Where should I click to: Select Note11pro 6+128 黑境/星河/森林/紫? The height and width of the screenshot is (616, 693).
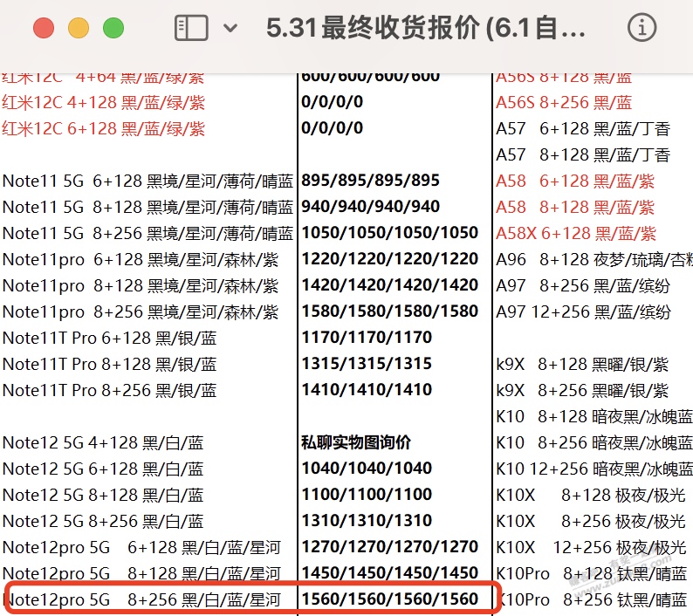click(141, 260)
